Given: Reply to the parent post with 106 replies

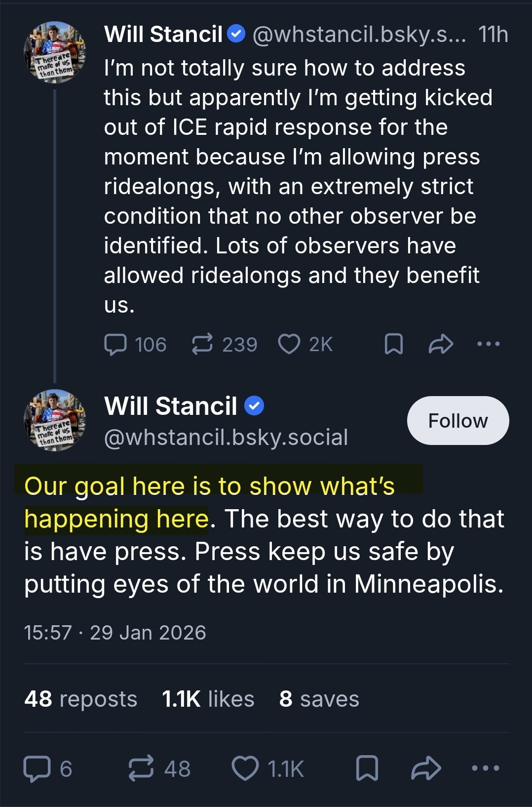Looking at the screenshot, I should [x=115, y=344].
